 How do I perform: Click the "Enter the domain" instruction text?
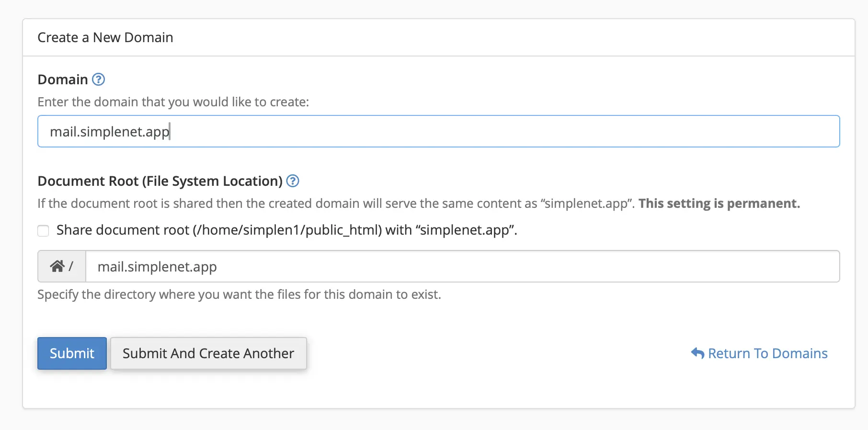173,102
